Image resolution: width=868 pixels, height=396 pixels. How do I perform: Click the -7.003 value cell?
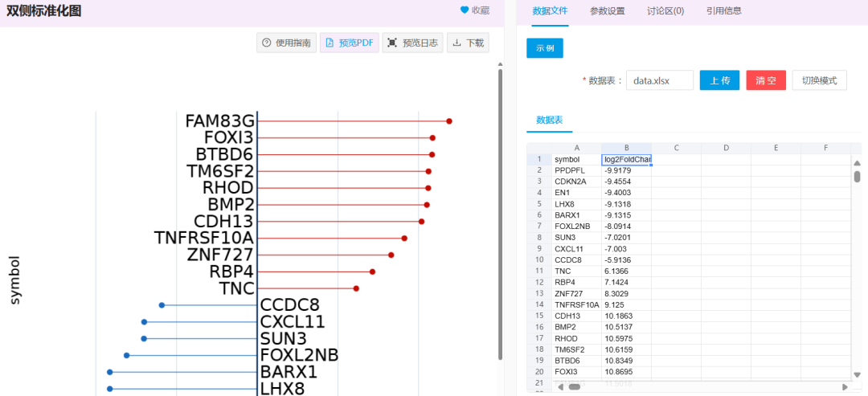click(626, 249)
